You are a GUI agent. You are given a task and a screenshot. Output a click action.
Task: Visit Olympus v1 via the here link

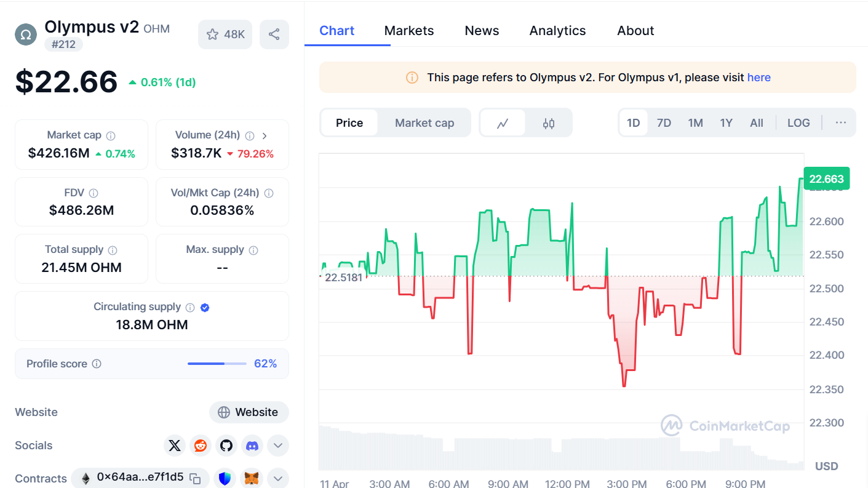pyautogui.click(x=759, y=77)
